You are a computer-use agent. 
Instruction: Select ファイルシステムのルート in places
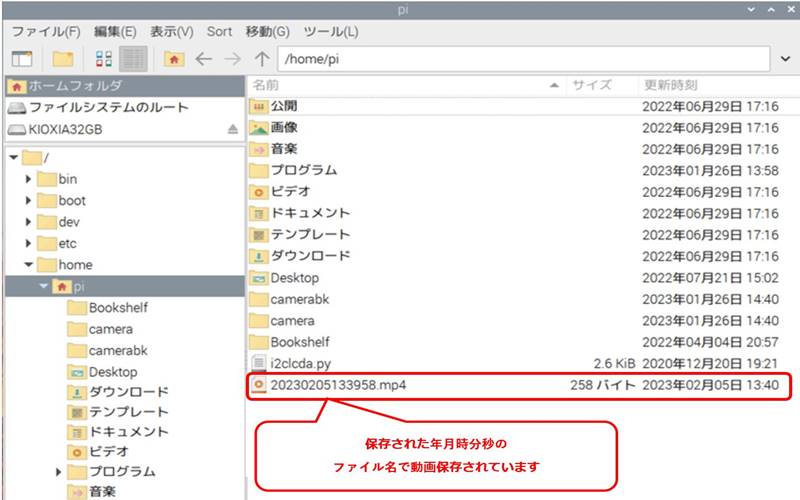(125, 108)
